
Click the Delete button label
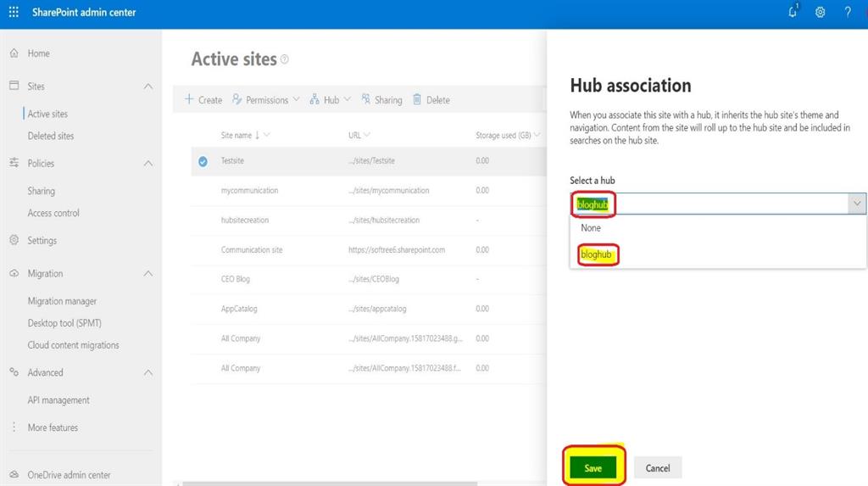pos(438,100)
